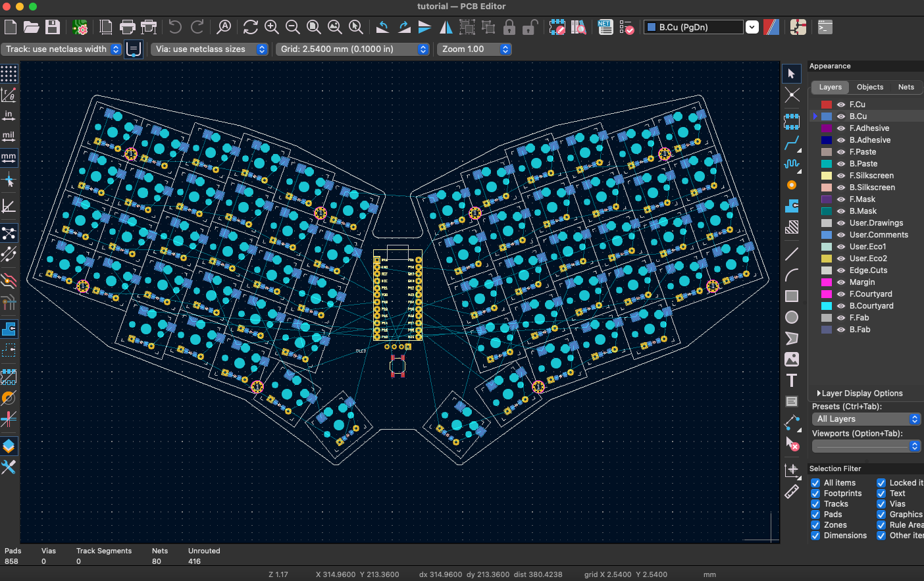Select the Route Tracks tool
Screen dimensions: 924x581
click(792, 143)
